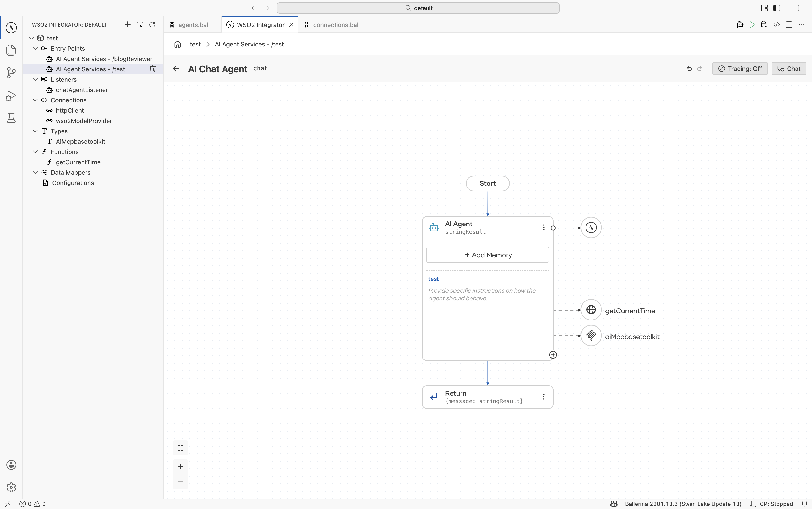Collapse the Listeners section
The image size is (812, 509).
pos(35,79)
